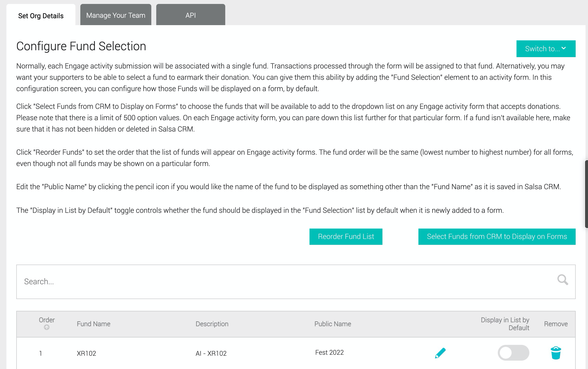This screenshot has height=369, width=588.
Task: Toggle Display in List by Default for XR102
Action: point(513,353)
